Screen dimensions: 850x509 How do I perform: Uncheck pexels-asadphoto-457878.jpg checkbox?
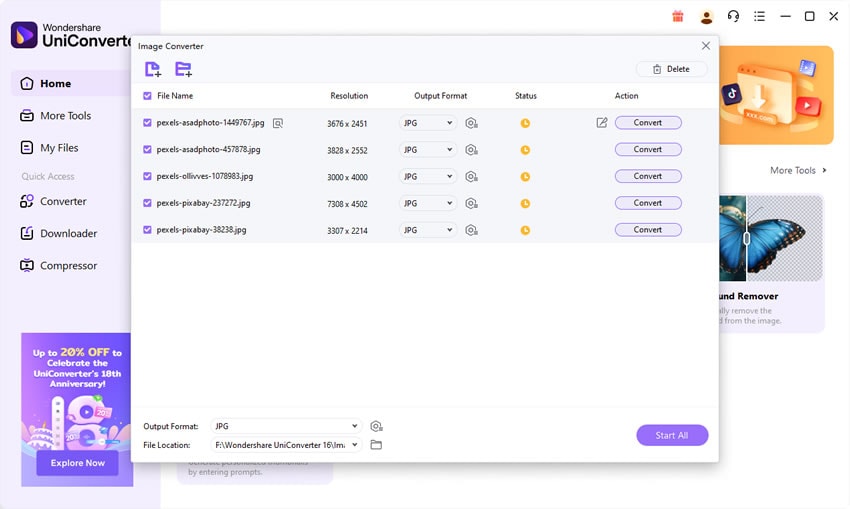(147, 149)
